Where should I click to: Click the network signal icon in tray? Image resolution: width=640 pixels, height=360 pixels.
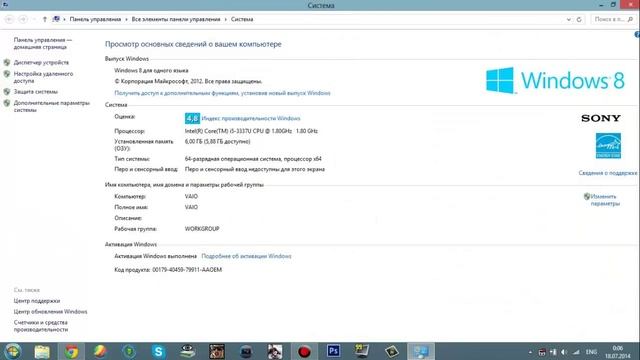[x=576, y=352]
